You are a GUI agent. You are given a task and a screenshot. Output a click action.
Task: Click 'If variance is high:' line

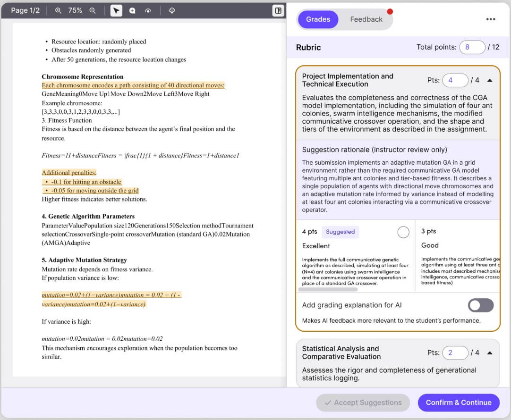66,322
